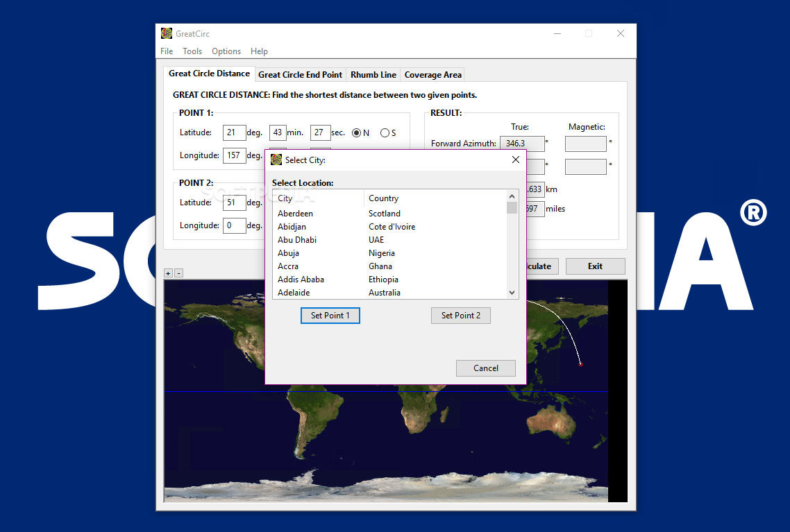Select Accra in city list
790x532 pixels.
coord(287,266)
